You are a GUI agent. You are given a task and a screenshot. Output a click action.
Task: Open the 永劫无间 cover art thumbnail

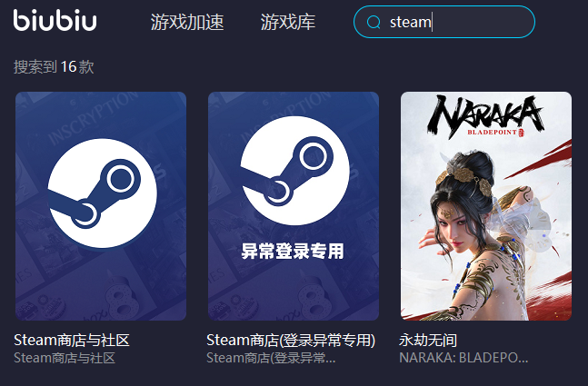coord(486,206)
